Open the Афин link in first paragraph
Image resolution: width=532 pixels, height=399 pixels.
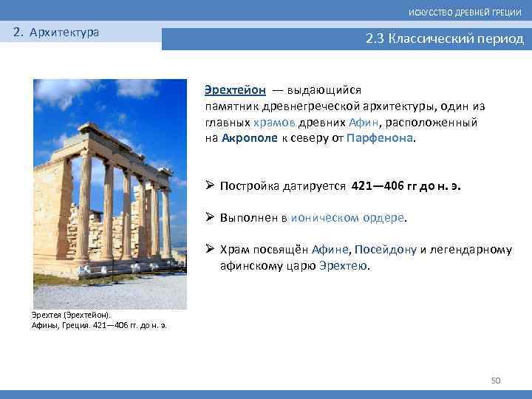pos(364,123)
